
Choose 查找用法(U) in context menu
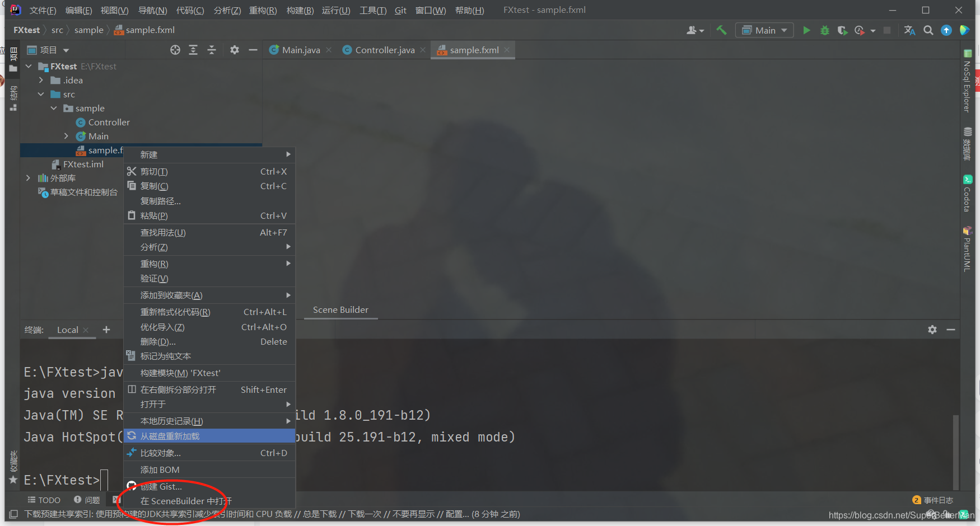[209, 232]
